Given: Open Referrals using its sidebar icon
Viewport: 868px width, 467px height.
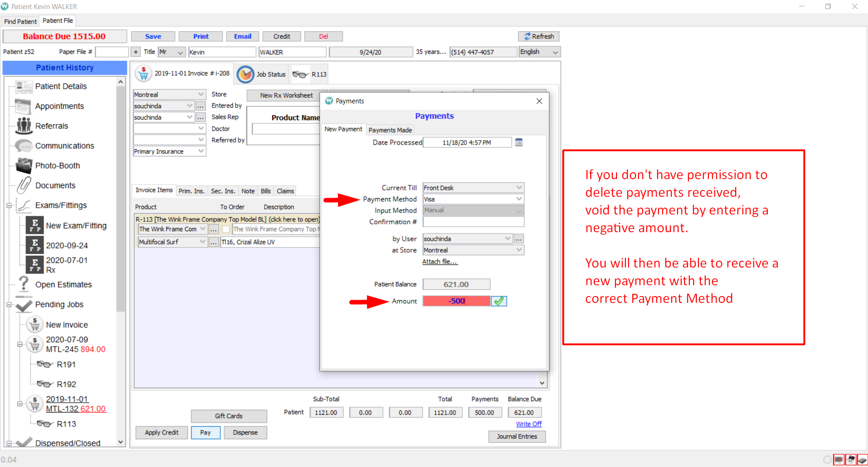Looking at the screenshot, I should tap(24, 126).
